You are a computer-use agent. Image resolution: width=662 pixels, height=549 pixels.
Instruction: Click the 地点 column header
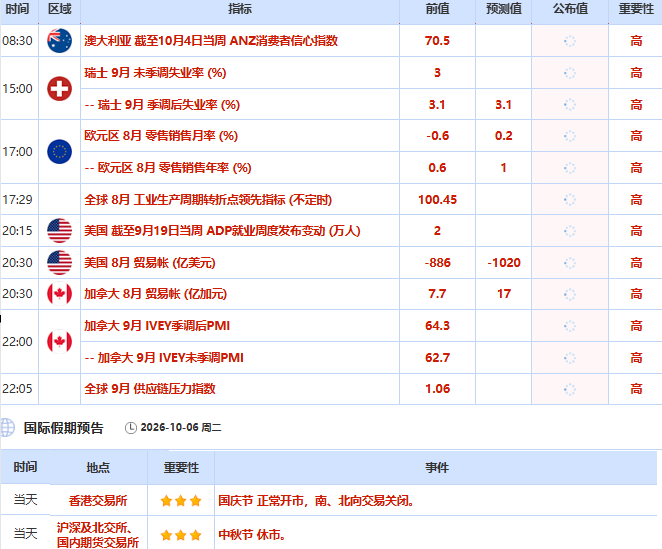pyautogui.click(x=98, y=467)
